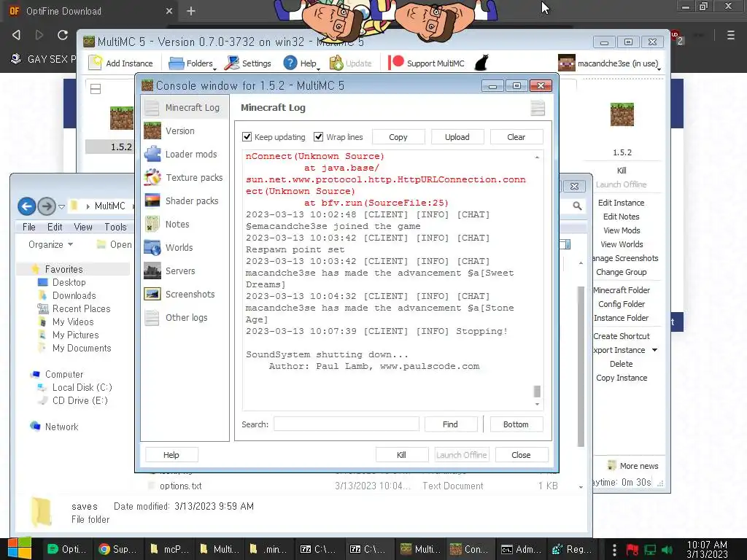Click the volume icon in system tray
Viewport: 747px width, 560px height.
[667, 550]
